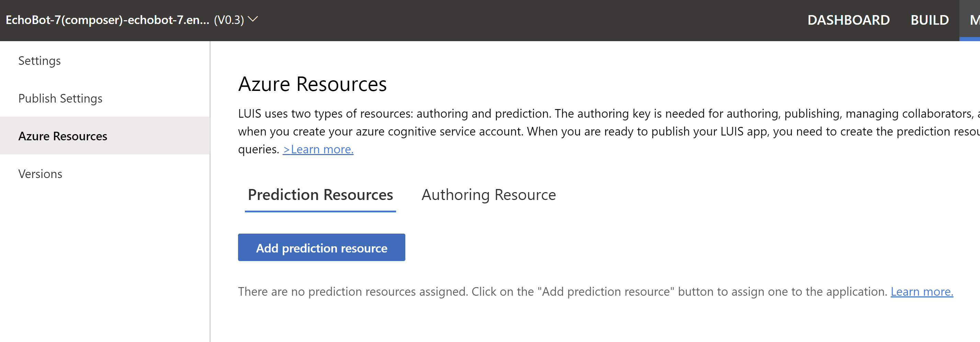The image size is (980, 342).
Task: Select the highlighted Azure Resources menu row
Action: pos(63,135)
